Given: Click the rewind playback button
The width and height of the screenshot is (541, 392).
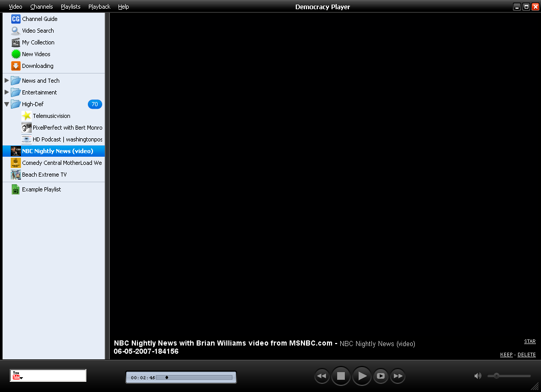Looking at the screenshot, I should tap(322, 376).
